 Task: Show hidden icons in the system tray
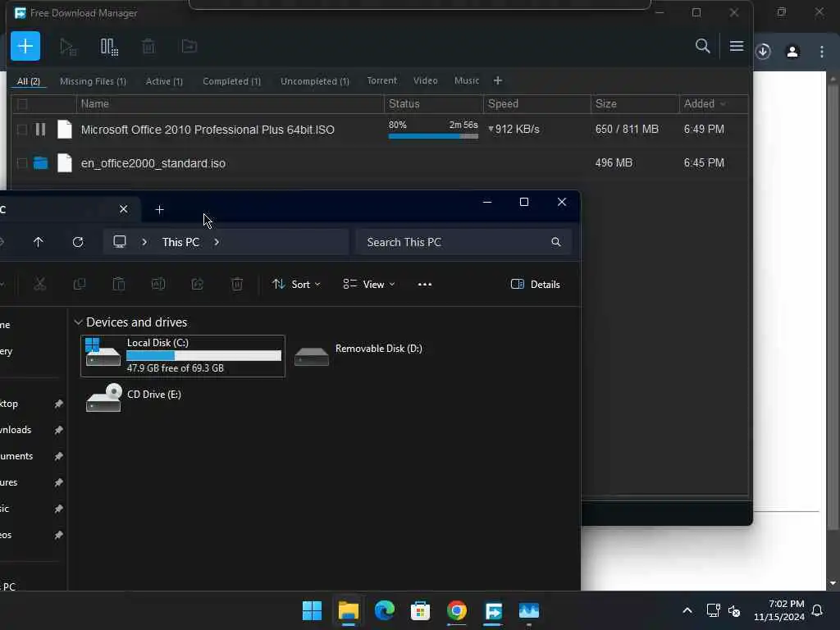pos(687,610)
